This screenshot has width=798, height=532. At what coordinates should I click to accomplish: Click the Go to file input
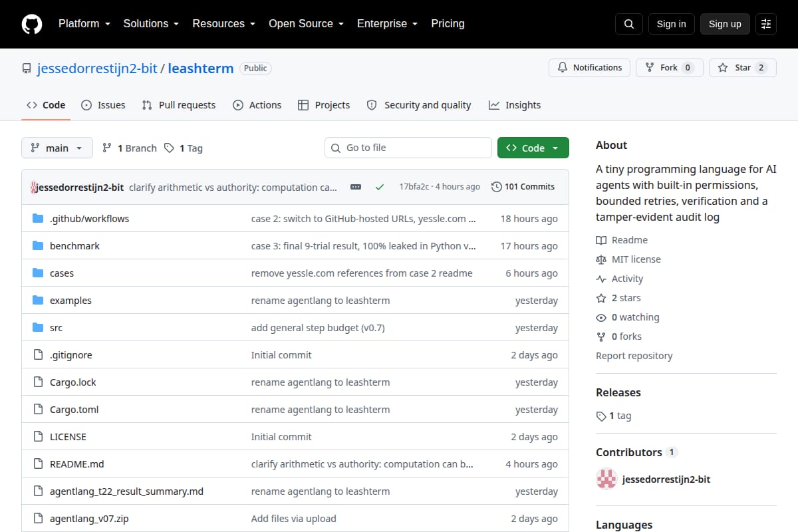[408, 148]
